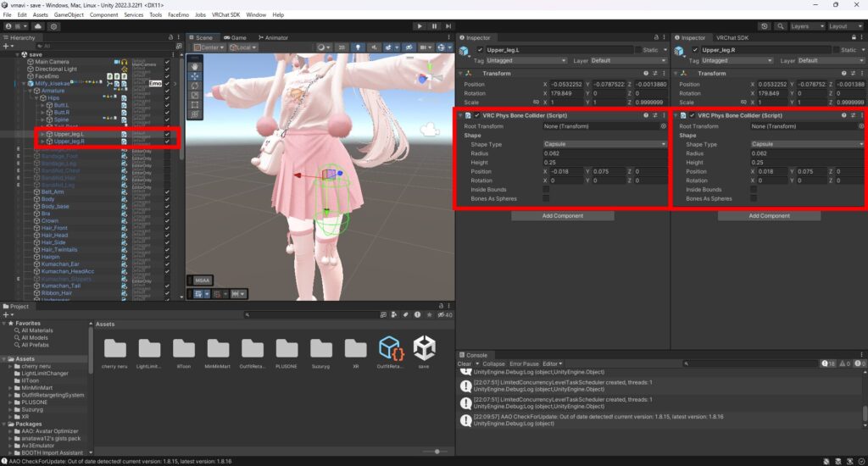Select the Rect tool in Scene overlay
The height and width of the screenshot is (466, 868).
point(195,105)
